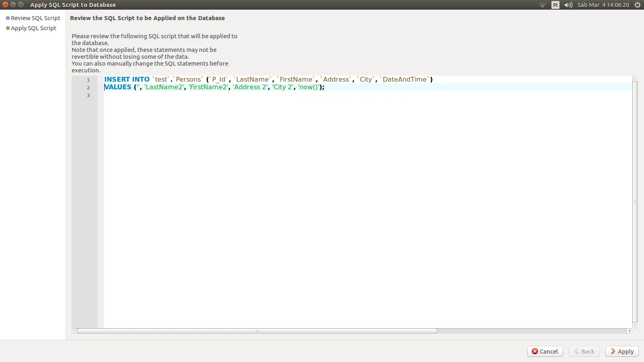Click scroll-left arrow of horizontal scrollbar
The width and height of the screenshot is (644, 362).
(x=74, y=331)
